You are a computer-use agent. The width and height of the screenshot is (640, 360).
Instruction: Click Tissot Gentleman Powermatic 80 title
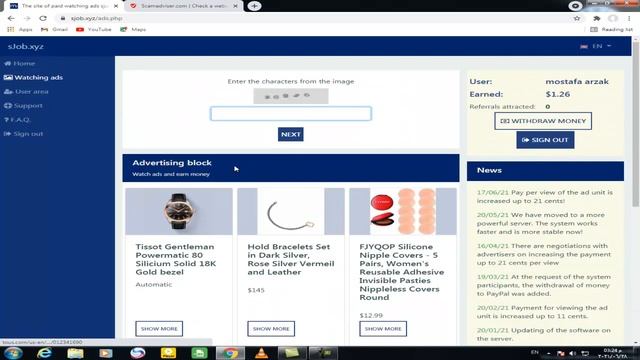[176, 259]
